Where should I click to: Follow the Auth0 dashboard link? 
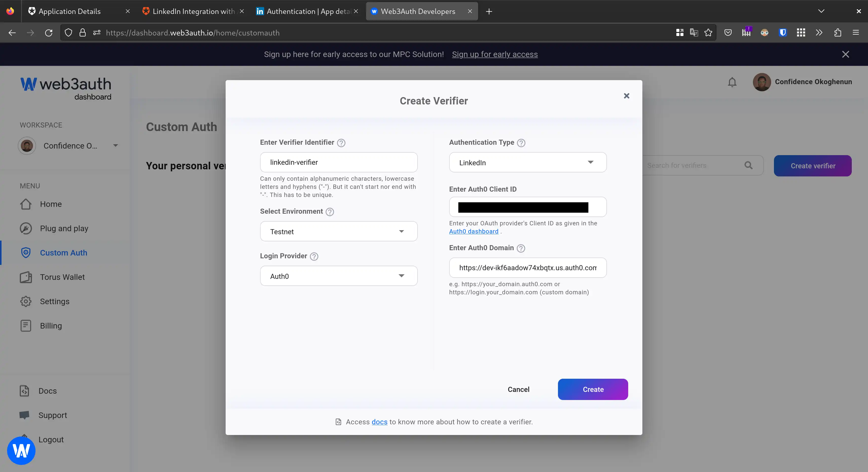pos(474,231)
